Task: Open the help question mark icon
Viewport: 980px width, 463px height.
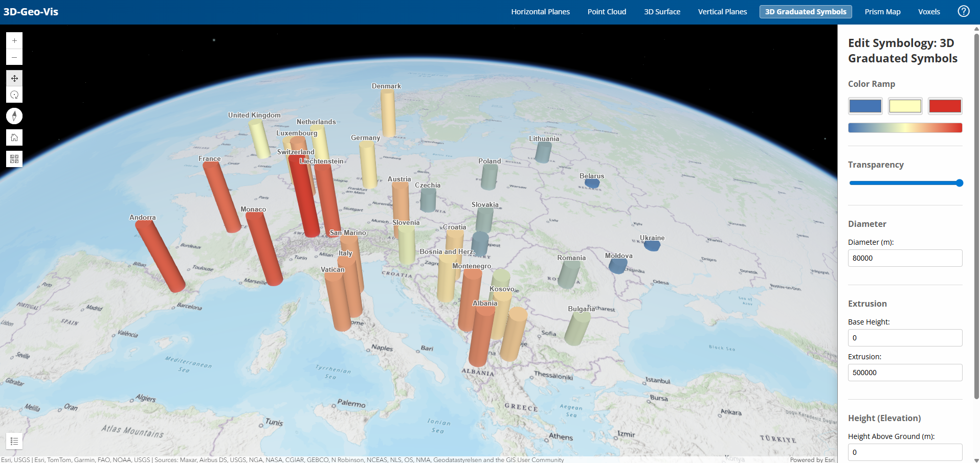Action: click(x=964, y=11)
